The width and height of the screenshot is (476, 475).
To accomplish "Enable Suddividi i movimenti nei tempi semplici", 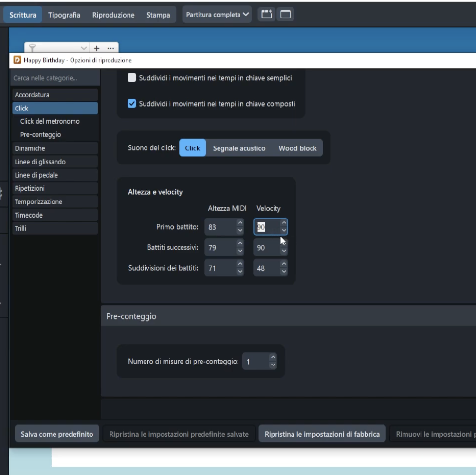I will 132,78.
